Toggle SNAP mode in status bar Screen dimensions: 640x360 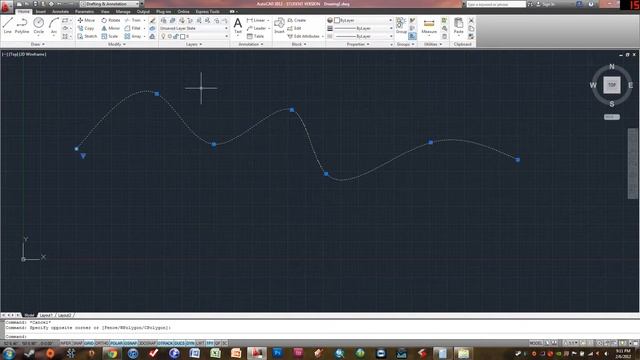click(x=78, y=343)
